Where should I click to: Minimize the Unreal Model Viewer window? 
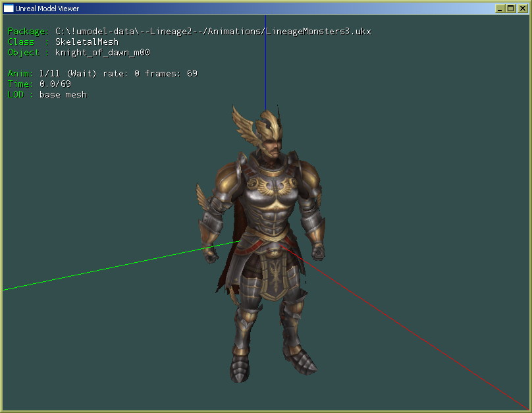tap(500, 9)
